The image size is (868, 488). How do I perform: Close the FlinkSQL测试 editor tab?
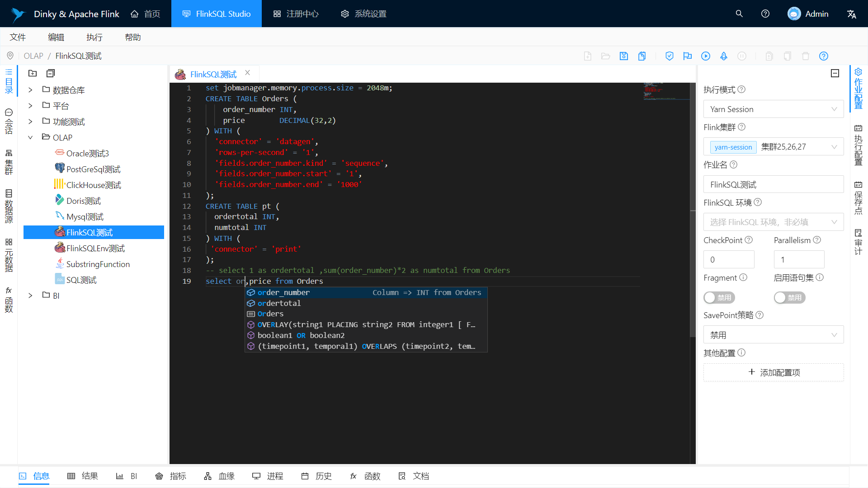pos(247,73)
